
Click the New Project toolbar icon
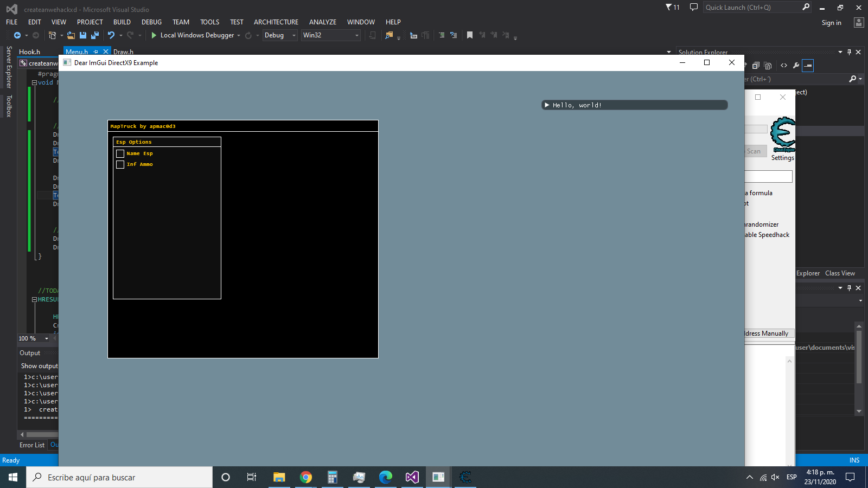(52, 35)
